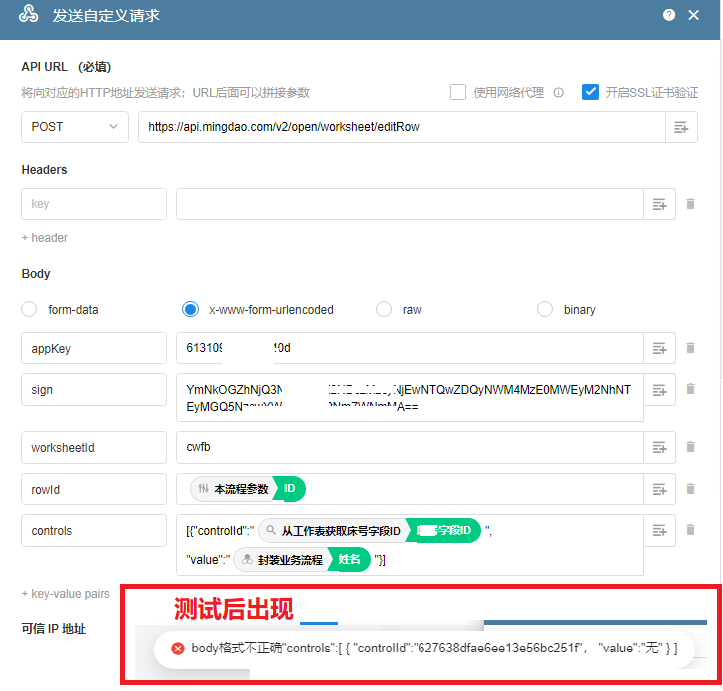Click the insert-field icon for sign

coord(659,389)
